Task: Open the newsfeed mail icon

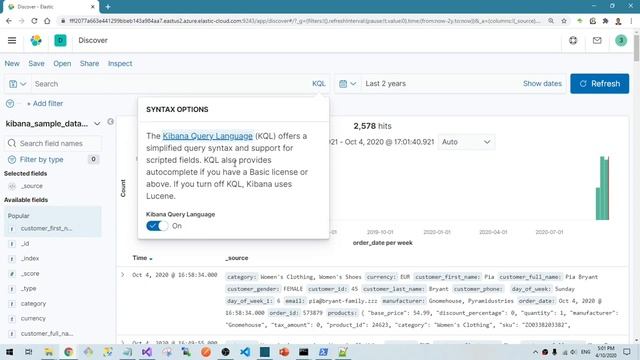Action: point(597,40)
